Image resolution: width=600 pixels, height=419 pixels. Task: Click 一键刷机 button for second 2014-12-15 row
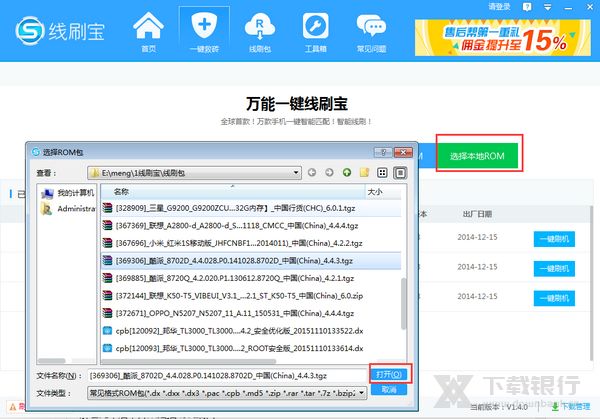554,269
